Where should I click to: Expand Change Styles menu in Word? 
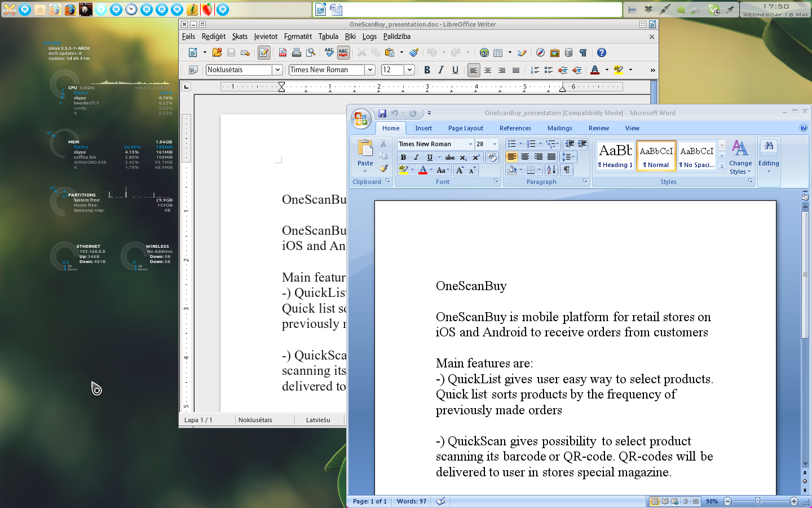pyautogui.click(x=740, y=157)
